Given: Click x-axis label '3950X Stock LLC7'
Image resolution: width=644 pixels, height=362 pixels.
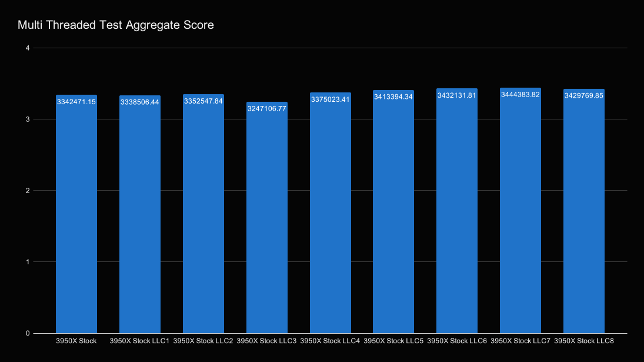Looking at the screenshot, I should 520,341.
